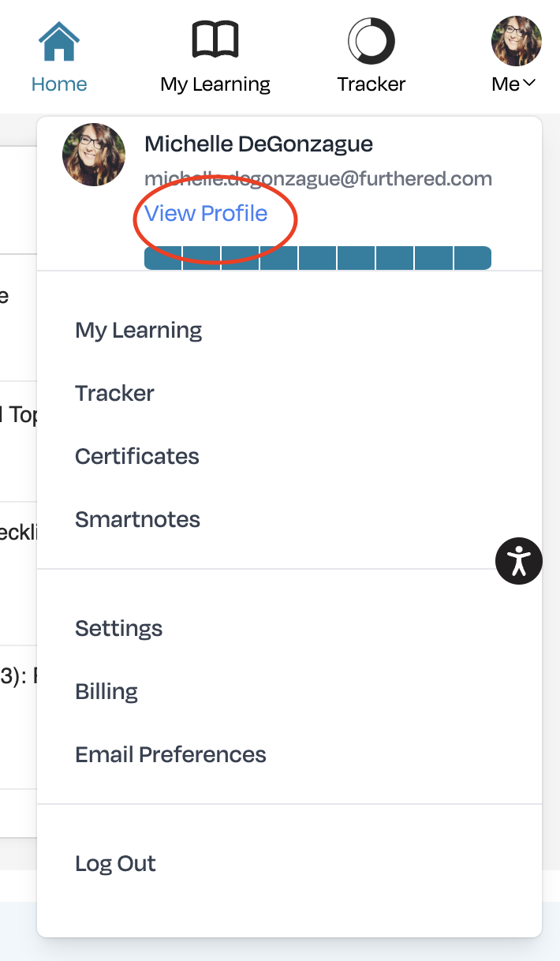Open My Learning from the menu
The height and width of the screenshot is (961, 560).
pyautogui.click(x=139, y=330)
